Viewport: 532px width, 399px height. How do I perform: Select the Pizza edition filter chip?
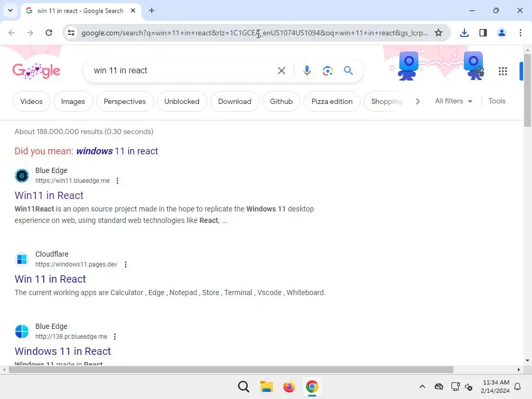click(332, 101)
